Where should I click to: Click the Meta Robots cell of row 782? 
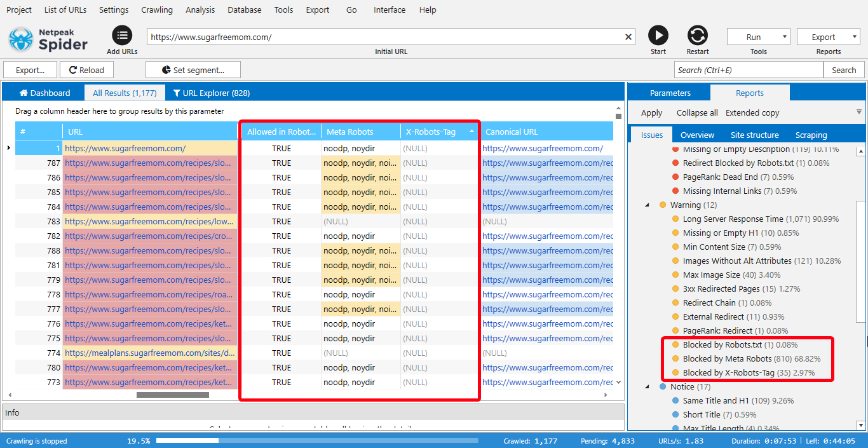tap(361, 236)
